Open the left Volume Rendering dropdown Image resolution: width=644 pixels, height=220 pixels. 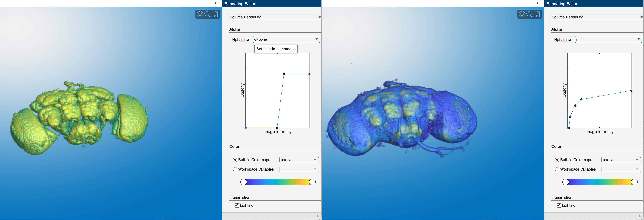[275, 17]
